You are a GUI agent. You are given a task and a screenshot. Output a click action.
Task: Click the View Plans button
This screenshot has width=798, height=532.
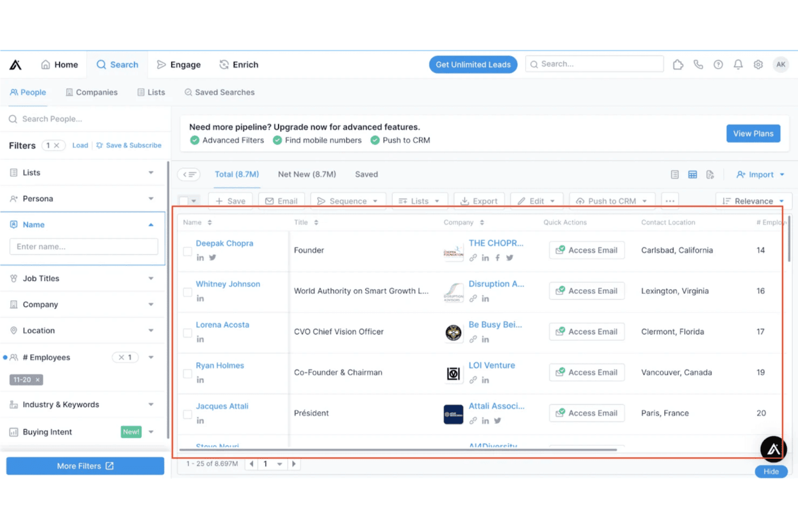(x=753, y=134)
